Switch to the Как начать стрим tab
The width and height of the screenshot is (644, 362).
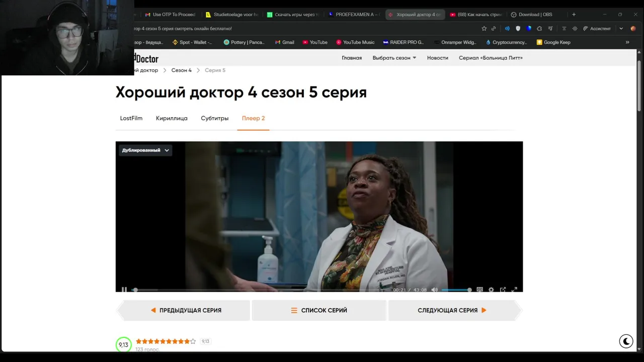pos(476,15)
